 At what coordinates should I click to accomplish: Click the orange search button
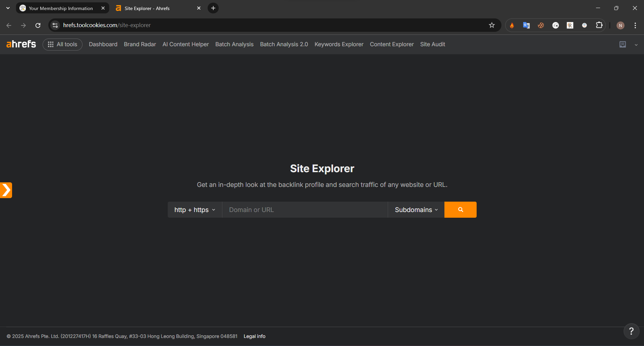pyautogui.click(x=461, y=210)
